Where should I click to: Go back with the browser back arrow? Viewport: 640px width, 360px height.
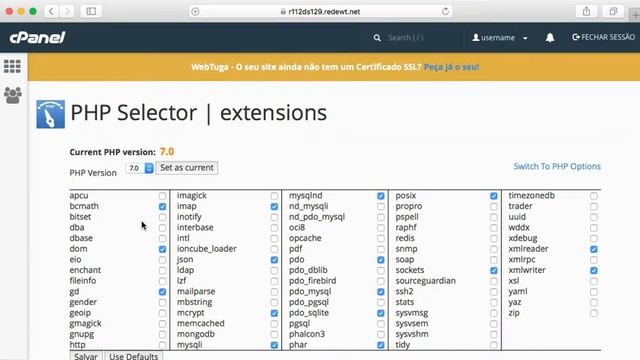pyautogui.click(x=51, y=11)
